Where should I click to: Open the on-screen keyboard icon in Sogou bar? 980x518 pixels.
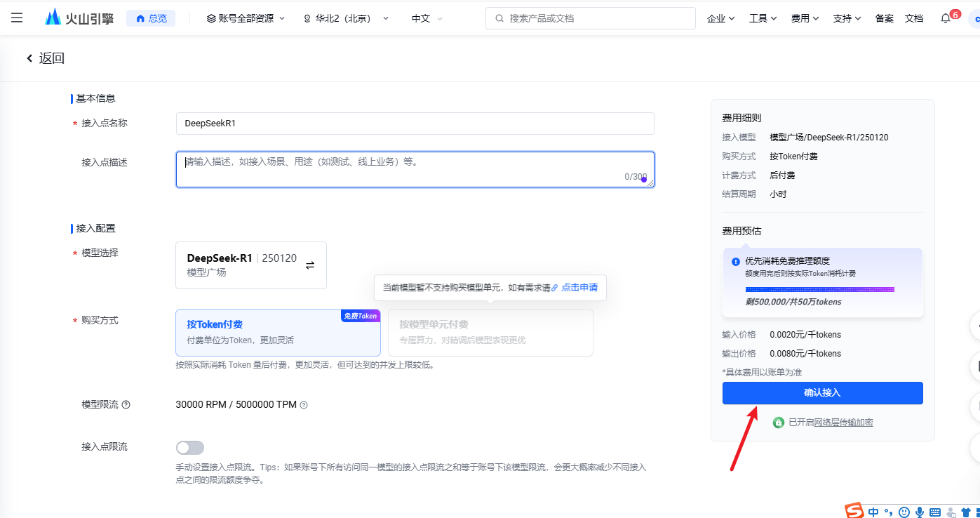[x=935, y=512]
